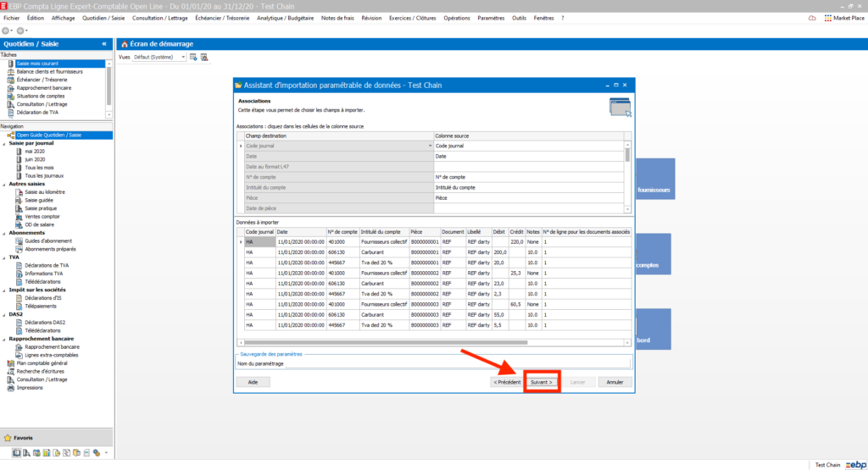Open Ventes comptoir

42,217
